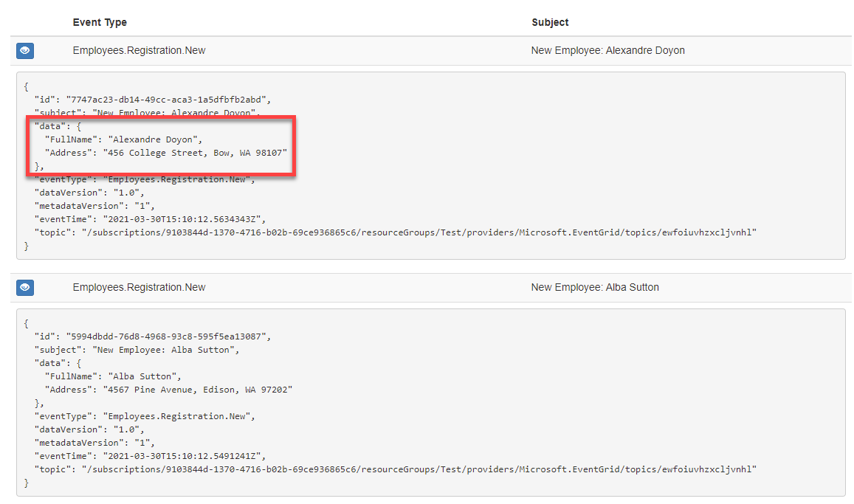Click the subject text New Employee: Alba Sutton

(595, 287)
